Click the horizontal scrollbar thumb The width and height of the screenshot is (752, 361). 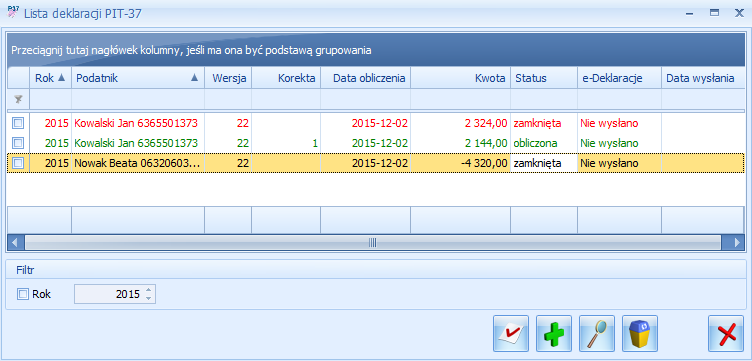click(373, 242)
